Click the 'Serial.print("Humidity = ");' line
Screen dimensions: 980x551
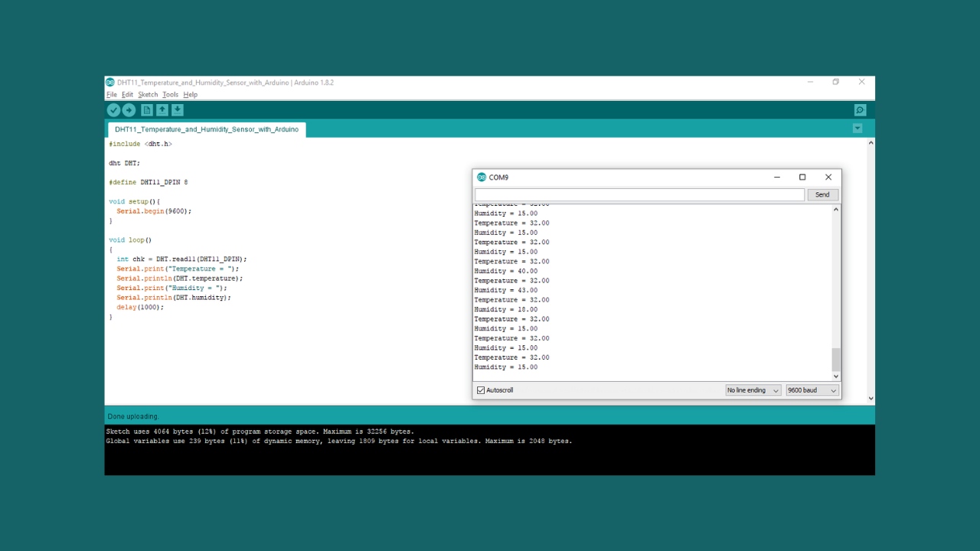tap(171, 288)
